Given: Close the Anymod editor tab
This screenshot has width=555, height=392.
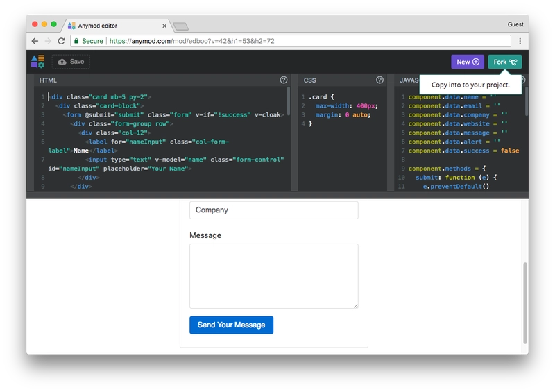Looking at the screenshot, I should 164,26.
